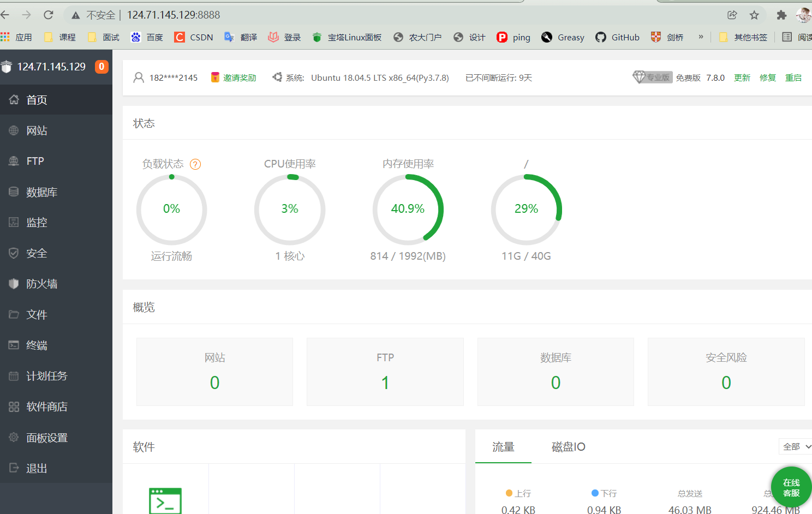The image size is (812, 514).
Task: Open the ping bookmark
Action: point(514,37)
